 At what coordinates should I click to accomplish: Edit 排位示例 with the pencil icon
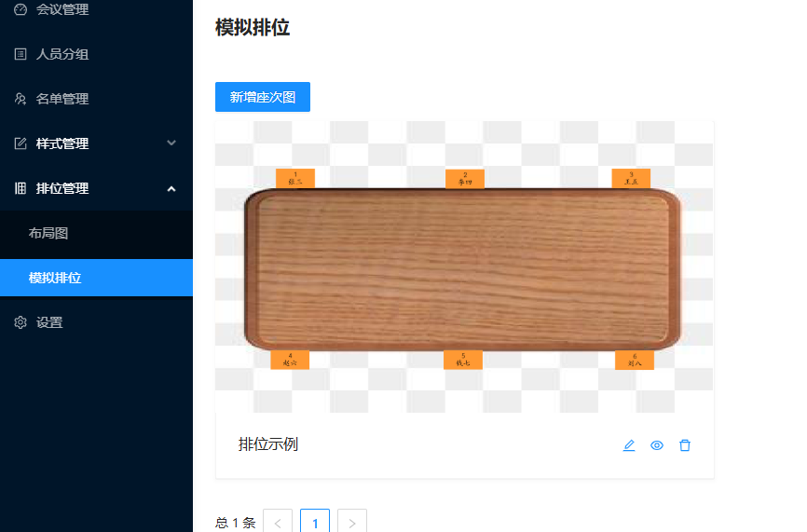coord(629,445)
